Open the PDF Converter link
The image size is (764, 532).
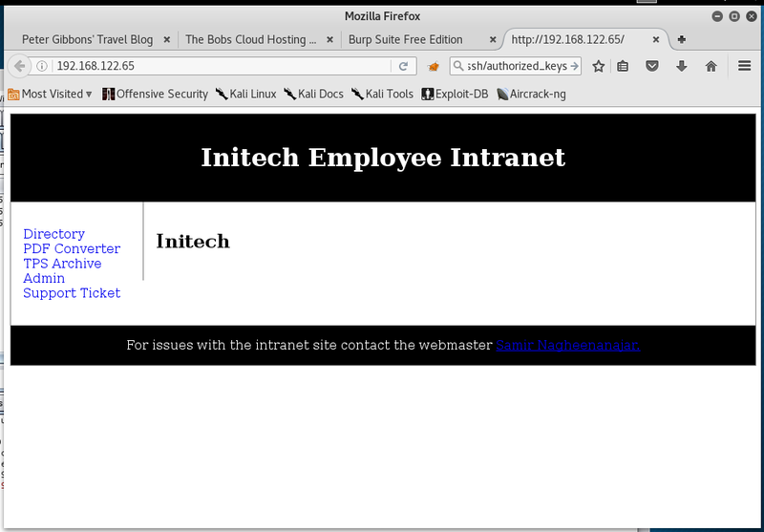(x=72, y=248)
